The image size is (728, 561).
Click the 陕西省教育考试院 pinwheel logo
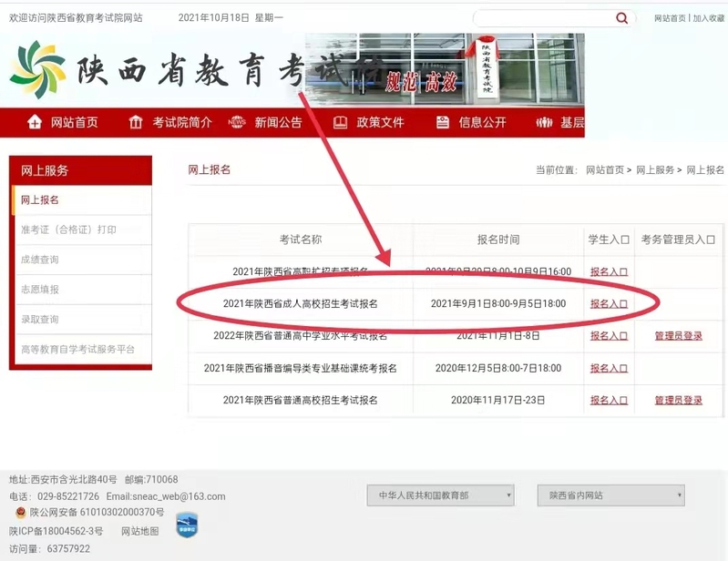click(x=36, y=68)
